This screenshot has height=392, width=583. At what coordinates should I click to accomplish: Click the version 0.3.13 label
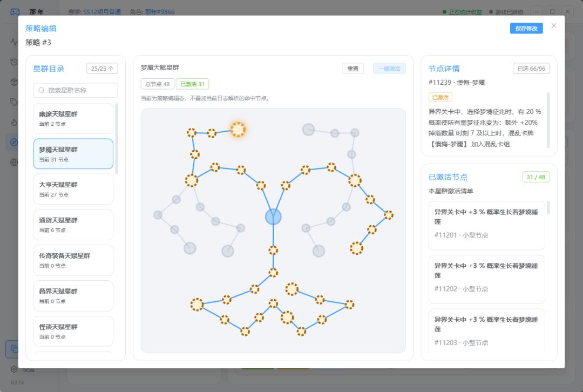(17, 382)
